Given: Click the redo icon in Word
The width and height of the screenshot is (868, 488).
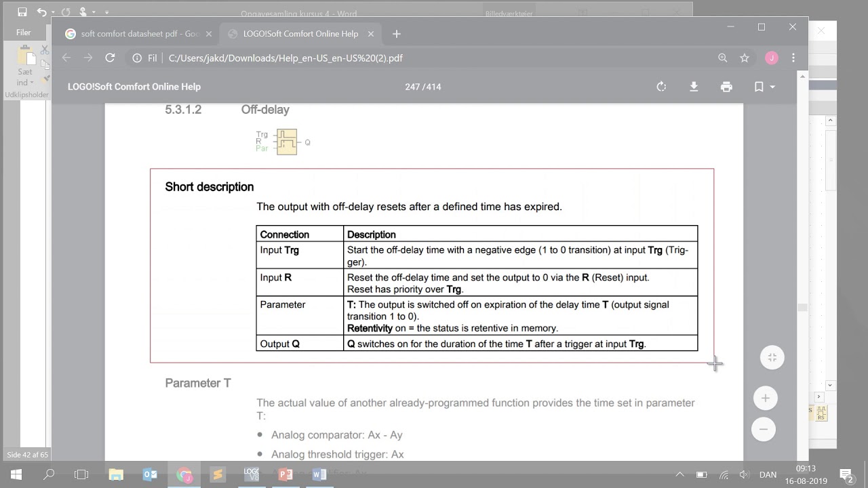Looking at the screenshot, I should coord(66,12).
